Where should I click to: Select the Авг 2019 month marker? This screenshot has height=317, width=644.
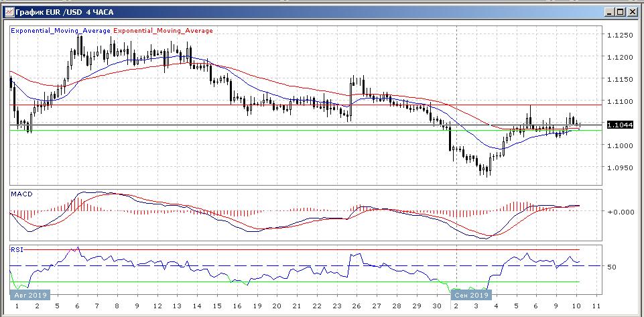(x=30, y=296)
